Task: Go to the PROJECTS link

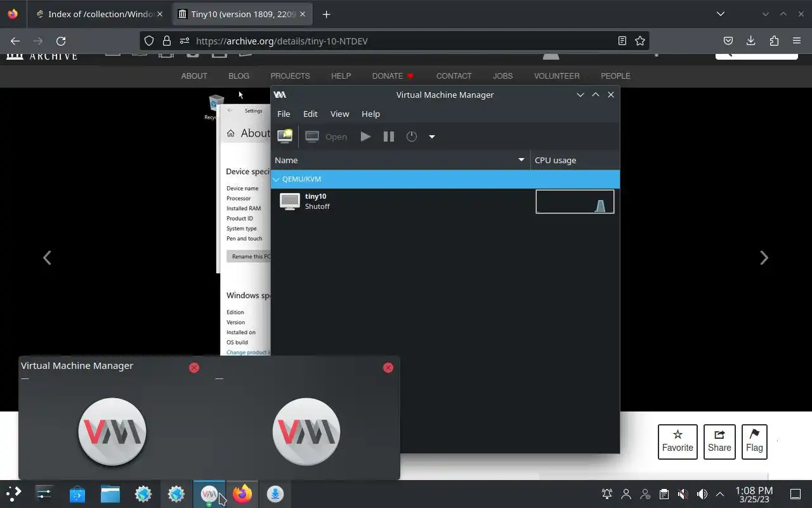Action: point(290,76)
